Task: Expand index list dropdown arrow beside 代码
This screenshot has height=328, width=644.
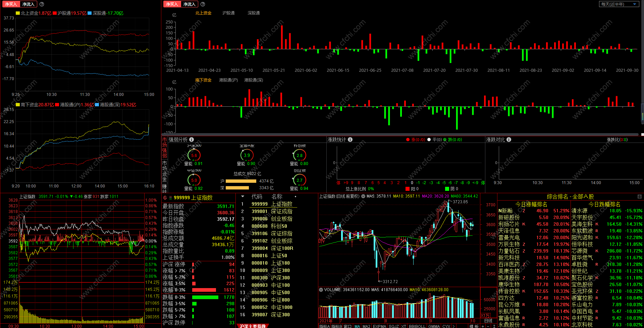Action: [x=243, y=197]
